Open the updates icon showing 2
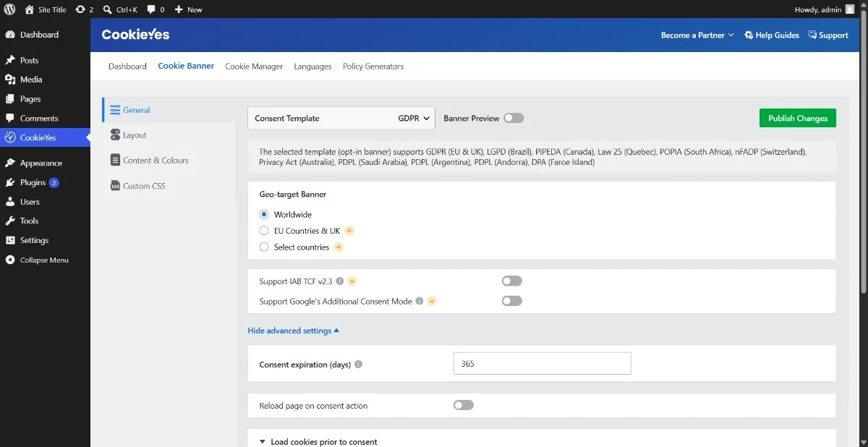 coord(80,9)
